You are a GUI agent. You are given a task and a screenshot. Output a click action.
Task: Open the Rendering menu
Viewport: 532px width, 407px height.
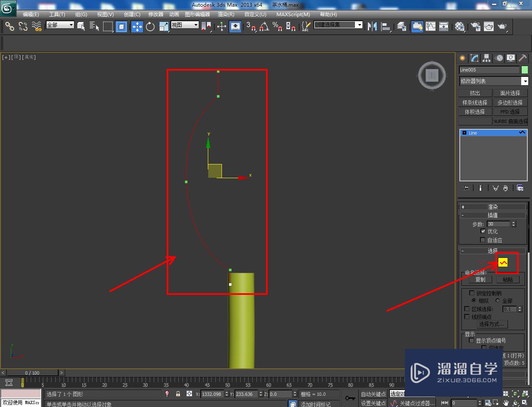click(226, 14)
